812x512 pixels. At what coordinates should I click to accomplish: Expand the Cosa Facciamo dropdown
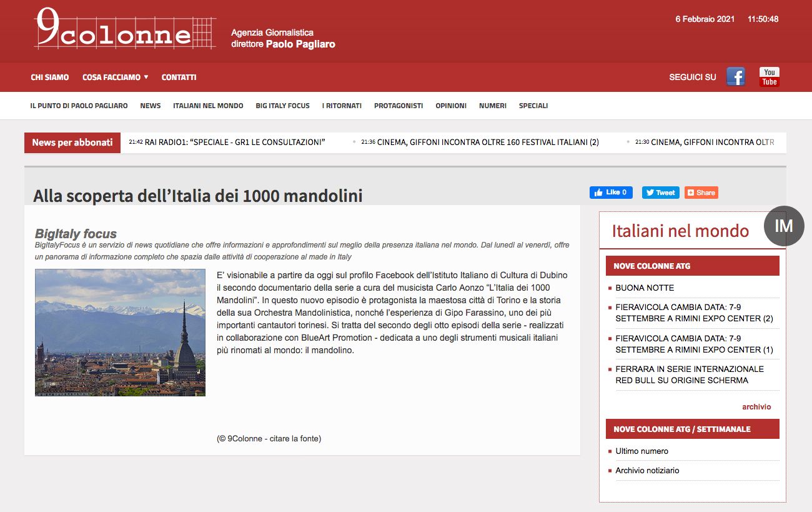115,78
